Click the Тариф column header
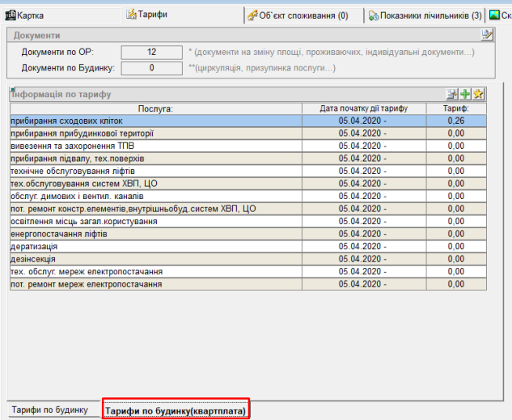The image size is (512, 420). pyautogui.click(x=455, y=108)
